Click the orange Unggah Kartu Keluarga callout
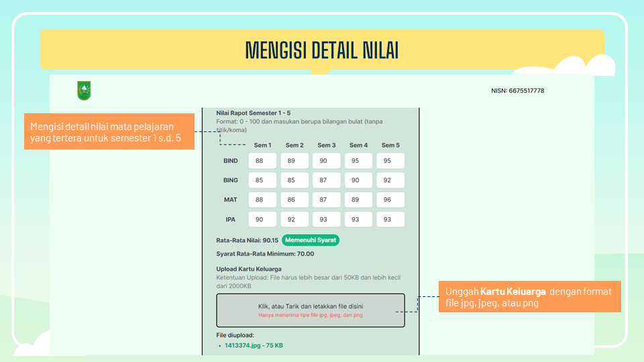Viewport: 644px width, 362px height. click(x=529, y=297)
